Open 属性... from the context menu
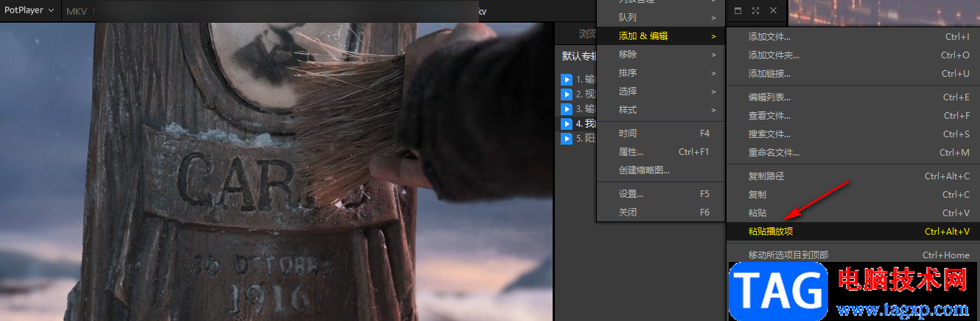 (x=660, y=152)
